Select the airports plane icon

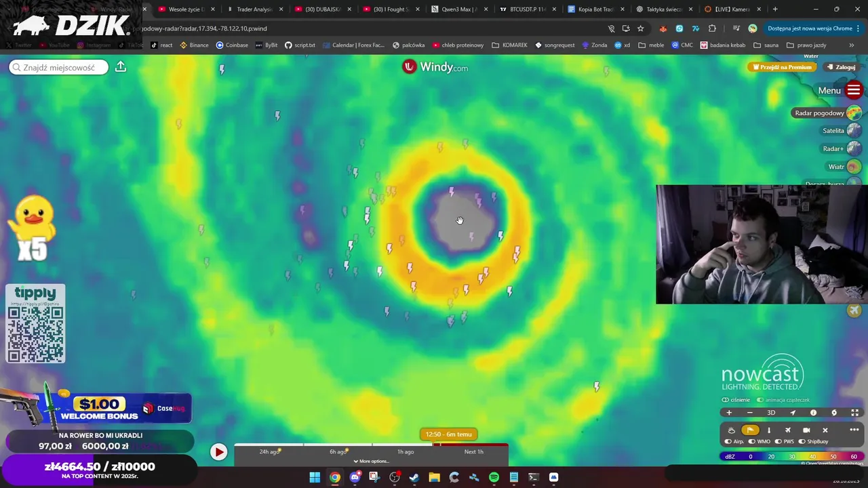(788, 430)
